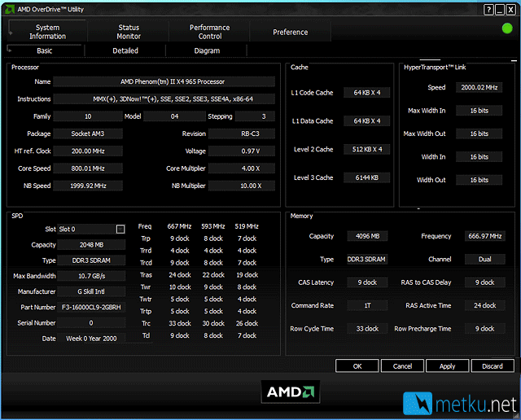Click the Voltage 0.97 V value
This screenshot has width=521, height=420.
click(242, 151)
